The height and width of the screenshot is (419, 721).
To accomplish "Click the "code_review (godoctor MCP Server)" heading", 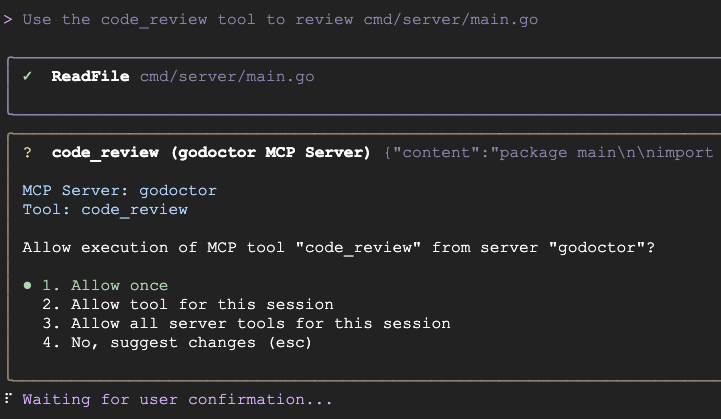I will (x=211, y=152).
